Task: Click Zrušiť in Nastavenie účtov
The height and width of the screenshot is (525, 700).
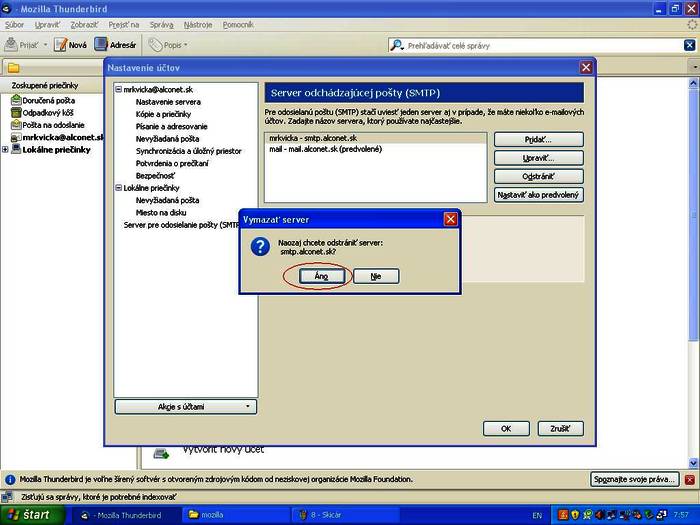Action: [x=560, y=429]
